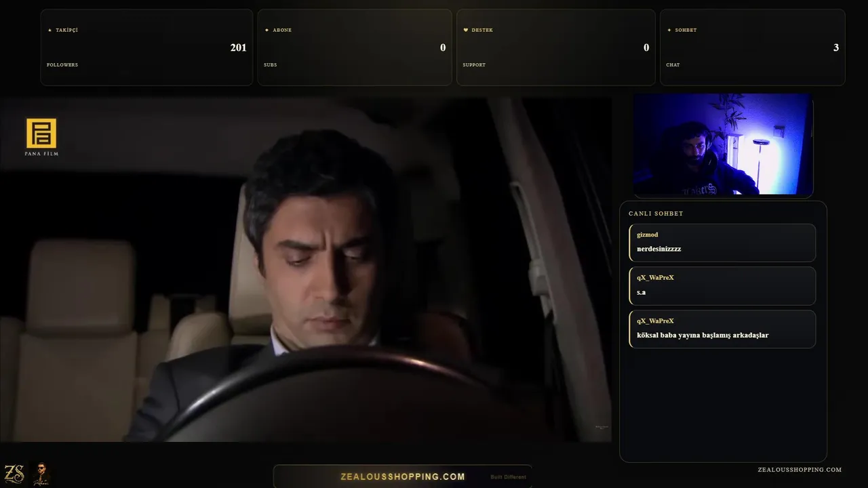Click the FOLLOWERS label
Viewport: 868px width, 488px height.
click(x=62, y=65)
